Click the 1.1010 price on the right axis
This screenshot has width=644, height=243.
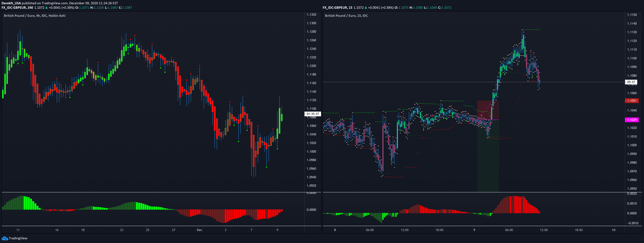pos(632,137)
